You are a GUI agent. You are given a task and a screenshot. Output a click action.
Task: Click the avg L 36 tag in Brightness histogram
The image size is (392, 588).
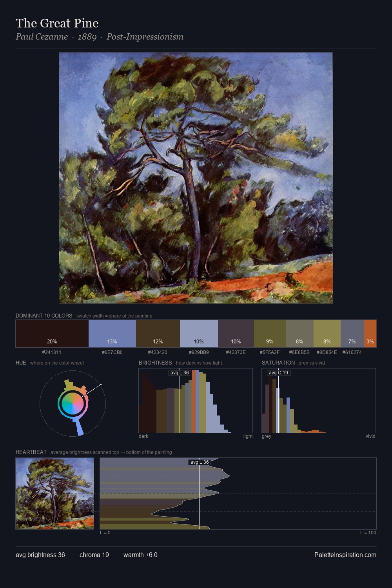pos(180,373)
